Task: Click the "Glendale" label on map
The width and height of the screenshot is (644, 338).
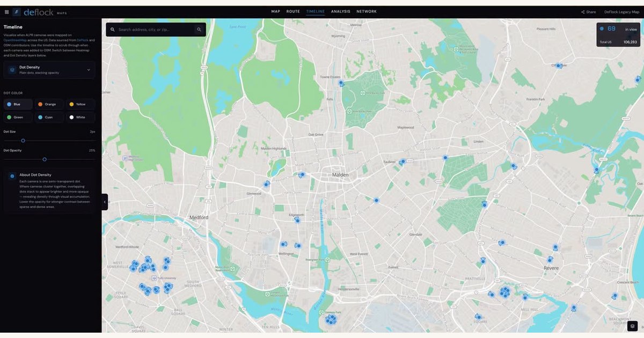Action: coord(415,234)
